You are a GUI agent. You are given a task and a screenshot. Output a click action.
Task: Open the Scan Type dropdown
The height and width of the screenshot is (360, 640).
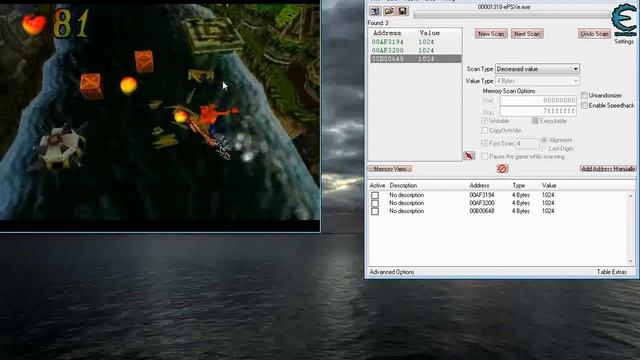[537, 69]
